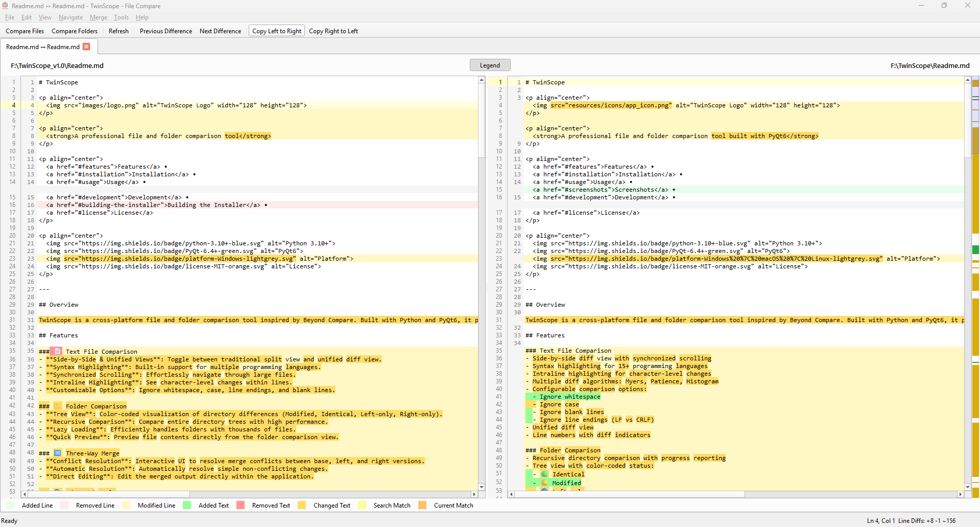980x527 pixels.
Task: Click the right file path F:\TwinScope\Readme.md
Action: pos(930,65)
